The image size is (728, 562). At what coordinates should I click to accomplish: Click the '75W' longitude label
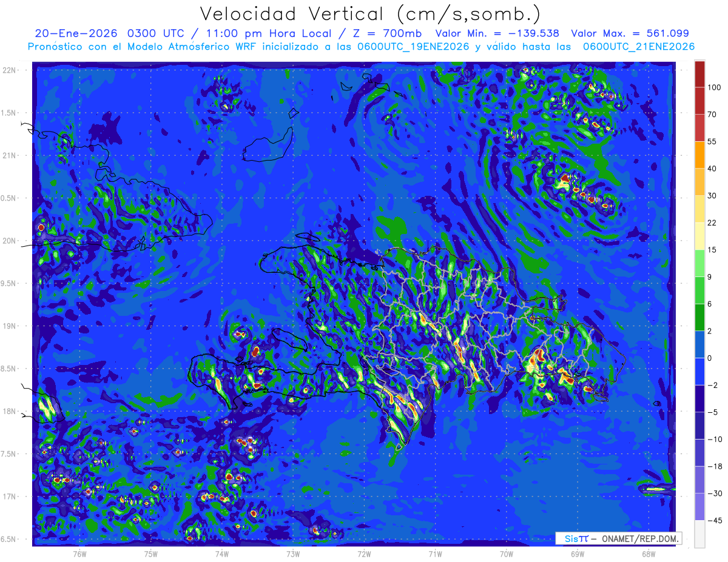[150, 554]
